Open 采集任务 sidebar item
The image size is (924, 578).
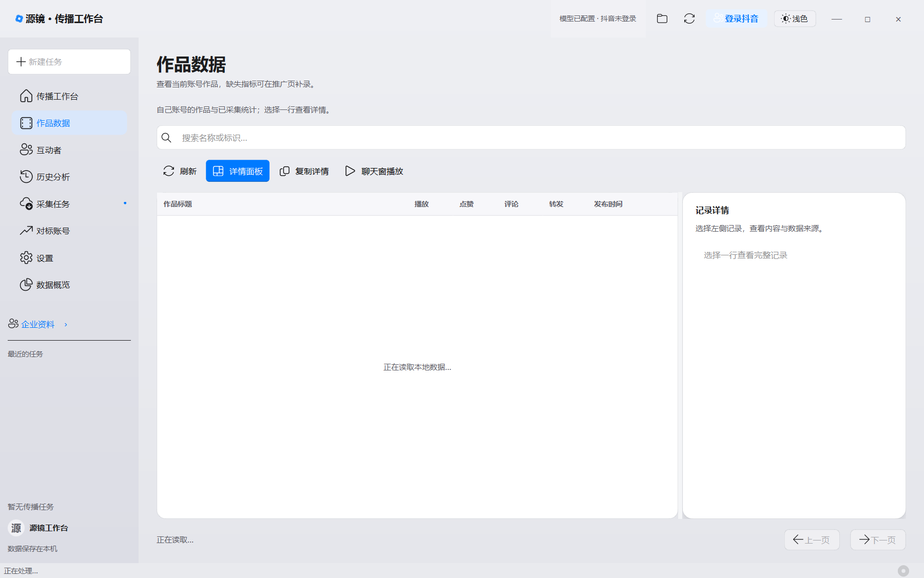[69, 204]
